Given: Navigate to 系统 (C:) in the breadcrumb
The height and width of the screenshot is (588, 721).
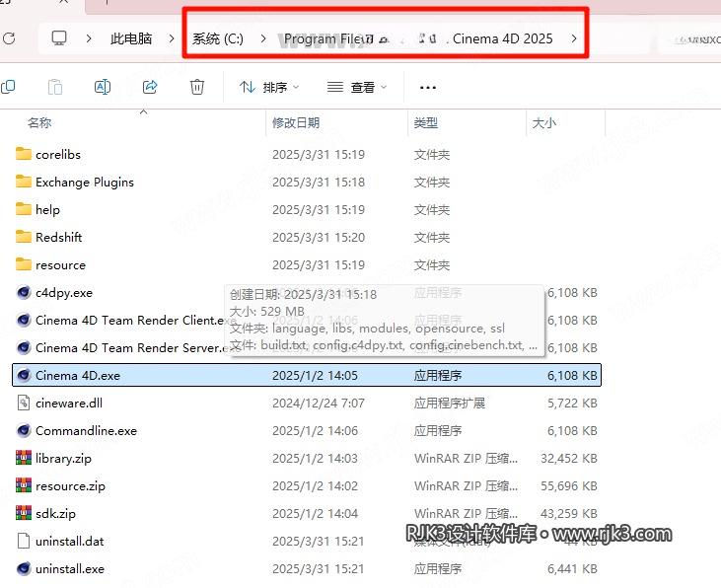Looking at the screenshot, I should pyautogui.click(x=218, y=38).
